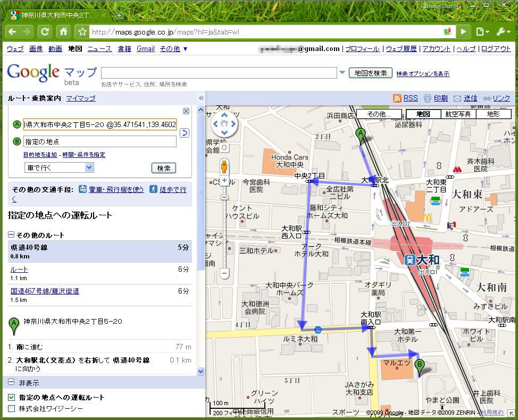The image size is (518, 420).
Task: Click the swap start and destination icon
Action: [x=185, y=133]
